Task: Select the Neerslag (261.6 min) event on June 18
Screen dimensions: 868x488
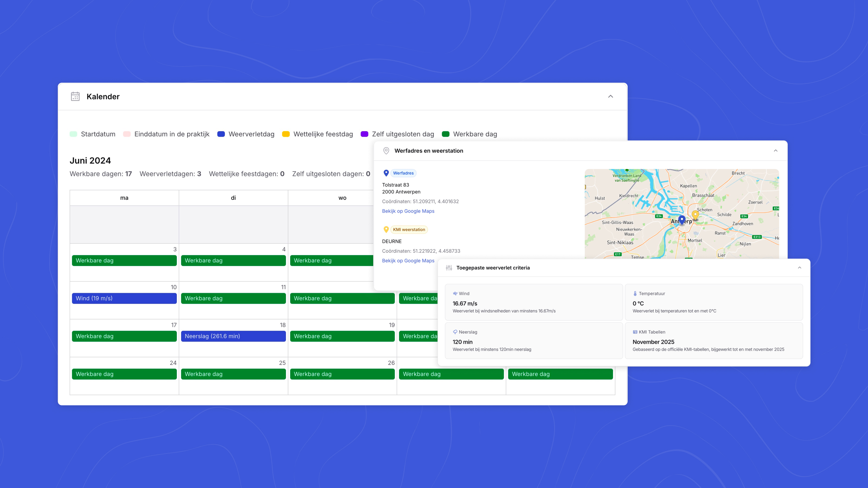Action: pyautogui.click(x=233, y=336)
